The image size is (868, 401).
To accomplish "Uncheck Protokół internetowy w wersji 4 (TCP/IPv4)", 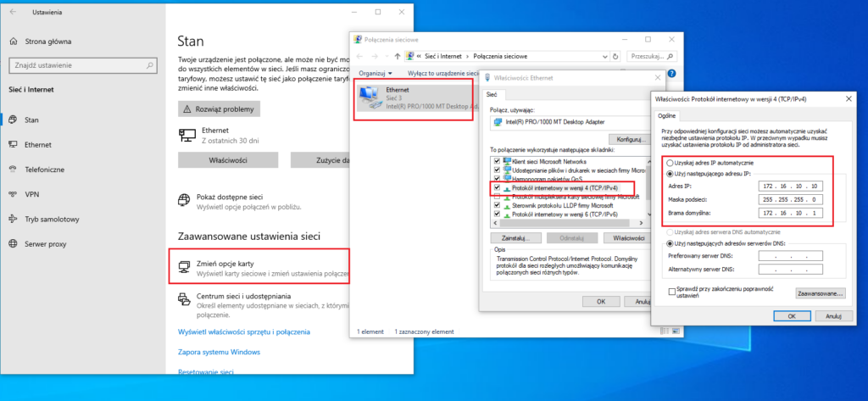I will point(497,187).
